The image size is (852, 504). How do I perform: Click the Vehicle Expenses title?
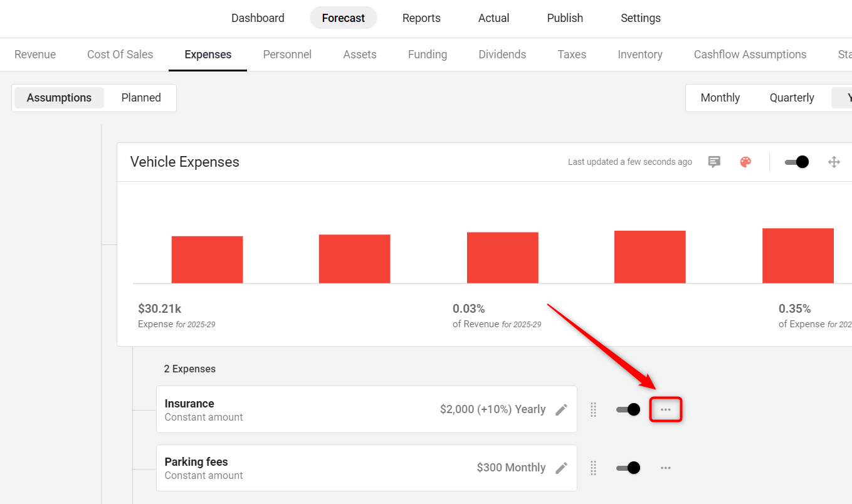(185, 162)
